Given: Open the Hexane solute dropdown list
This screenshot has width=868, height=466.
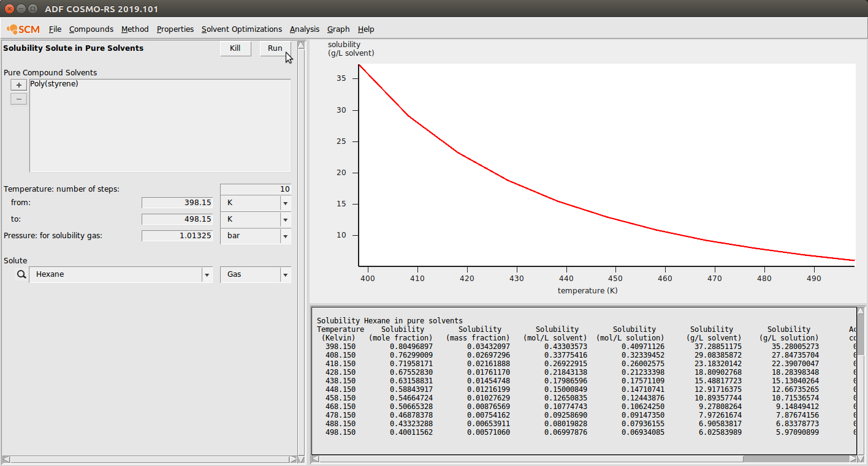Looking at the screenshot, I should [207, 275].
